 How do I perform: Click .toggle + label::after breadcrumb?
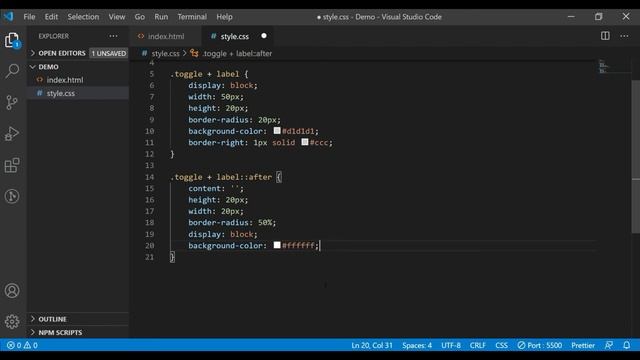pos(237,53)
